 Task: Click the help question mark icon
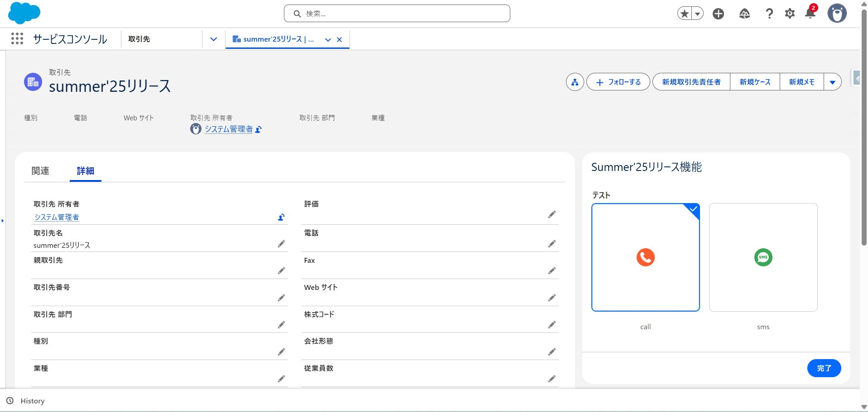(x=769, y=14)
